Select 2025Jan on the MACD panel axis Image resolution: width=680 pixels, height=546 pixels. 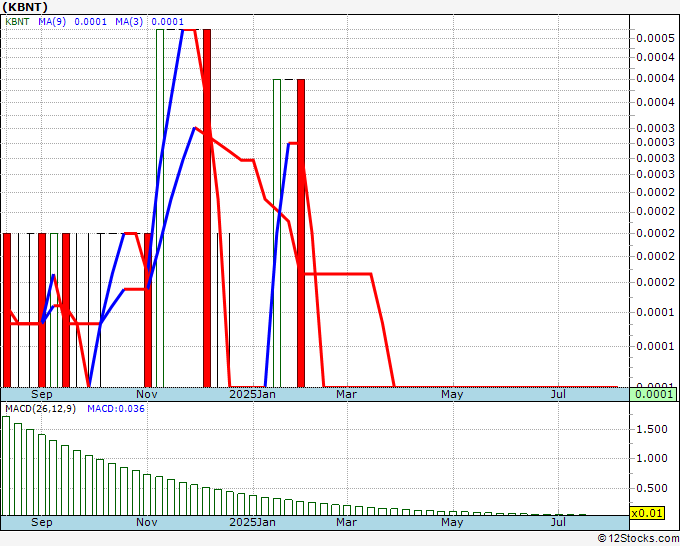pyautogui.click(x=252, y=522)
